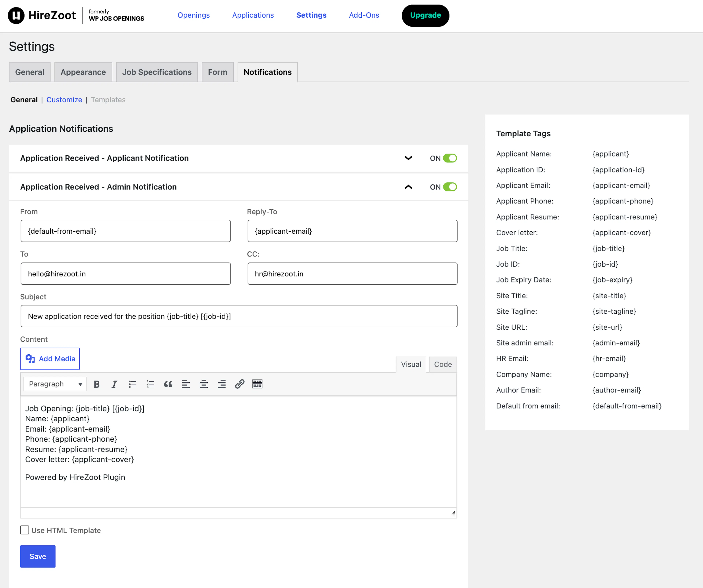Viewport: 703px width, 588px height.
Task: Click the {site-url} template tag
Action: [607, 327]
